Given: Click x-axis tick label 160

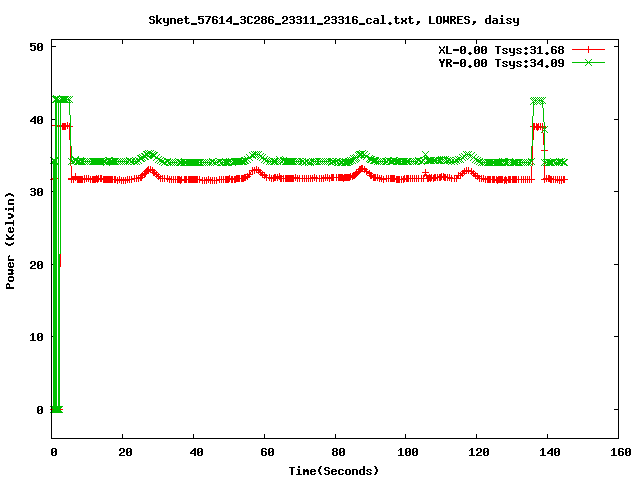Looking at the screenshot, I should click(x=620, y=452).
